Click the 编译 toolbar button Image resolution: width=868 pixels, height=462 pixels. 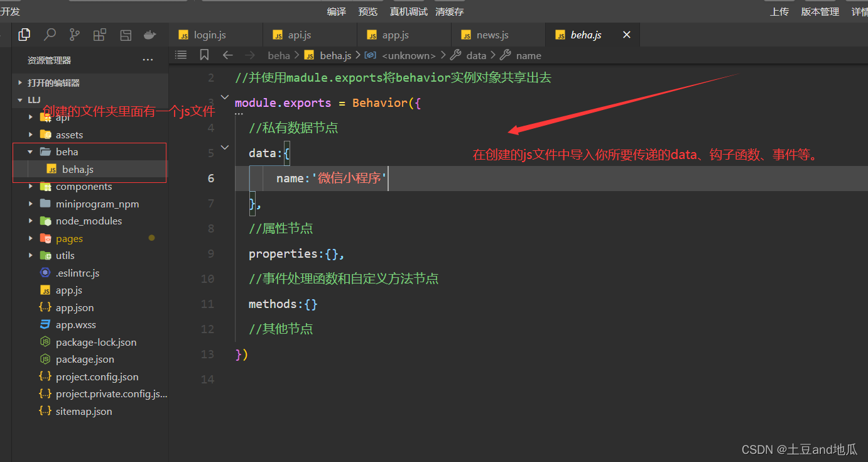pyautogui.click(x=337, y=11)
